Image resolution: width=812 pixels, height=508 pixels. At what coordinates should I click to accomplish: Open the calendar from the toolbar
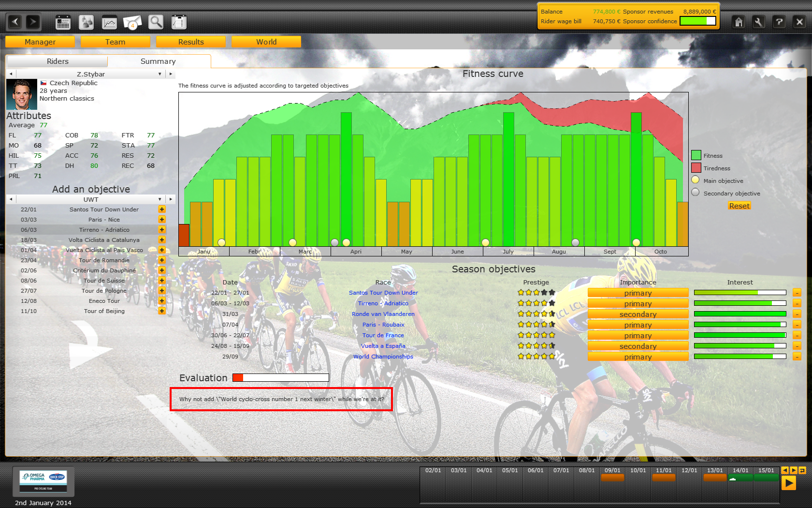pos(63,22)
